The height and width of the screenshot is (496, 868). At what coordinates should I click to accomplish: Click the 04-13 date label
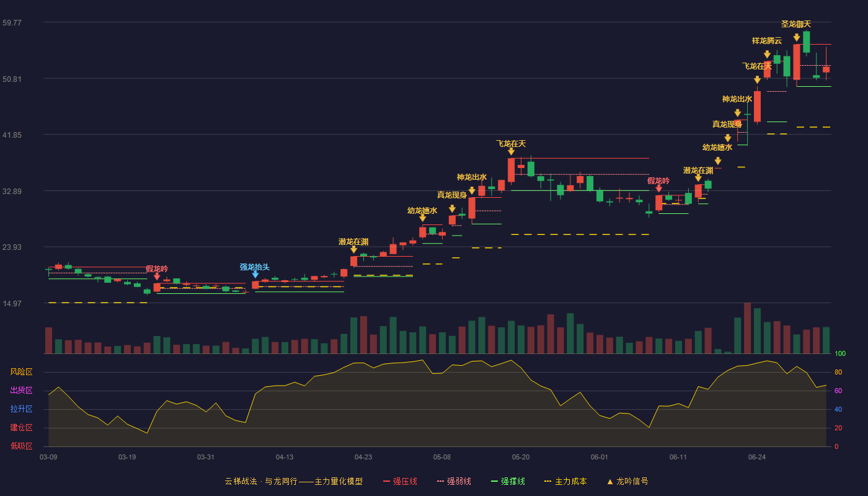(x=285, y=457)
